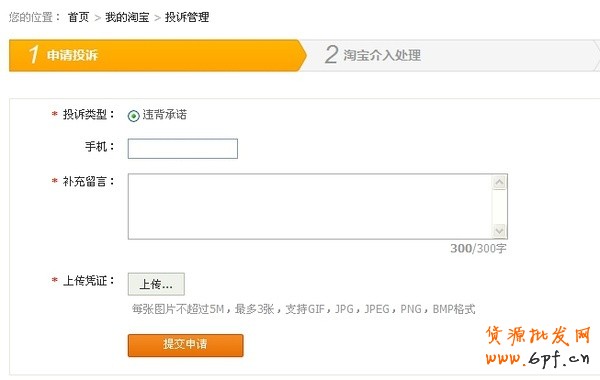Click the scrollbar track of the message box
The height and width of the screenshot is (380, 600).
[499, 207]
